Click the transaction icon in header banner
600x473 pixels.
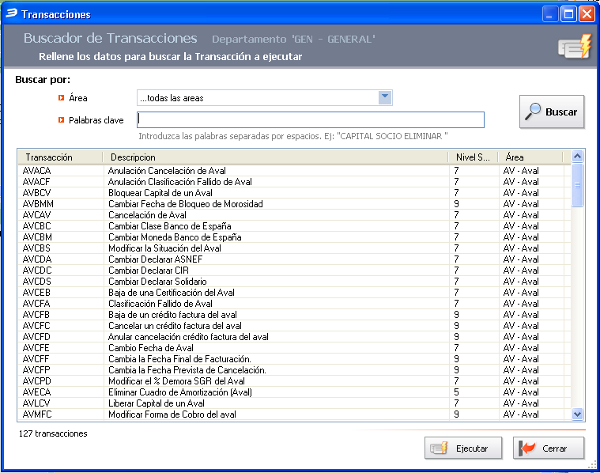[x=573, y=47]
